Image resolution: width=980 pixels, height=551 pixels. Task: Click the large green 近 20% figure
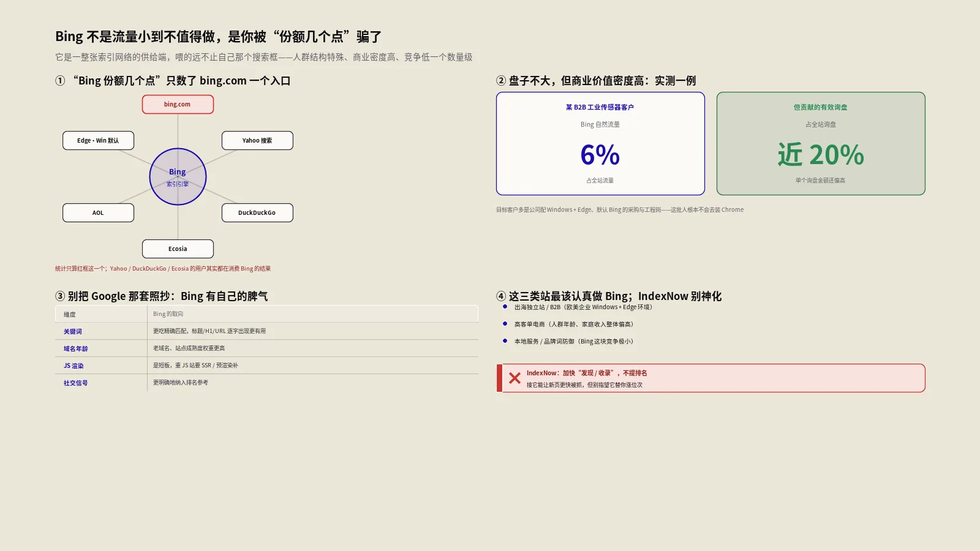821,155
